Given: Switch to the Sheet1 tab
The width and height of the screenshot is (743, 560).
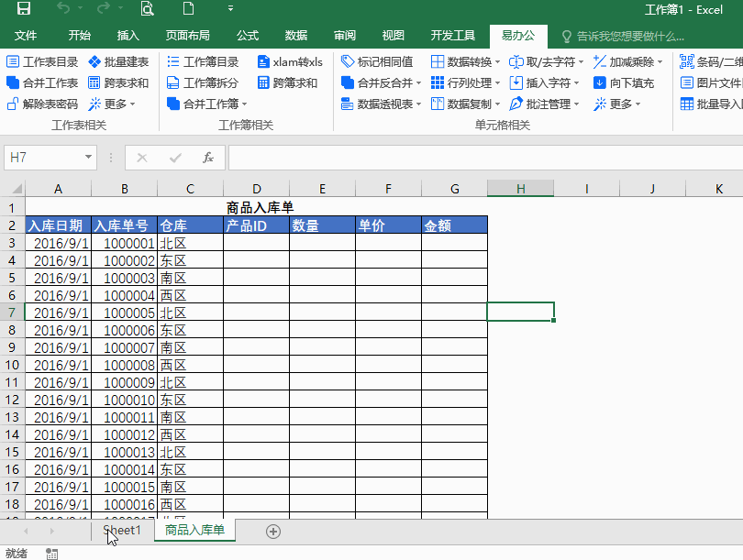Looking at the screenshot, I should [x=122, y=530].
